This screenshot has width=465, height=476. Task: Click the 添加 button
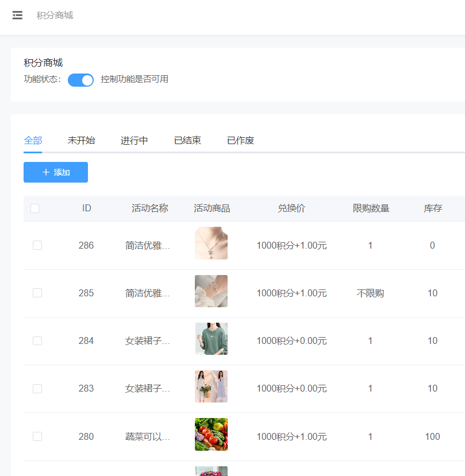click(56, 172)
